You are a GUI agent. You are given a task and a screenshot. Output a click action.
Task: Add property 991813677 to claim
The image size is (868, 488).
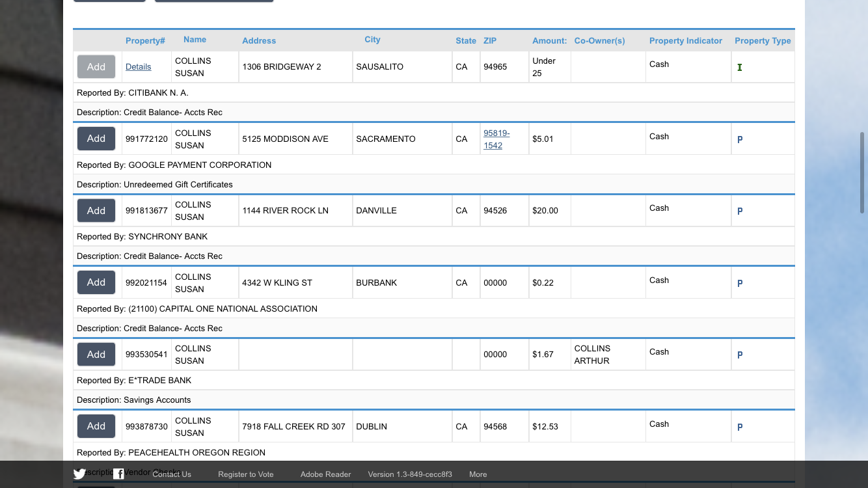[x=96, y=210]
